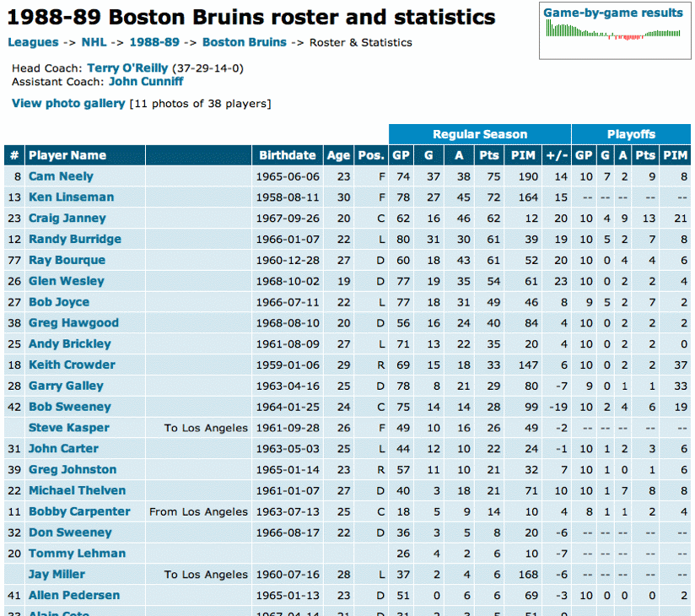The width and height of the screenshot is (695, 616).
Task: Click the Boston Bruins breadcrumb link
Action: pos(245,42)
